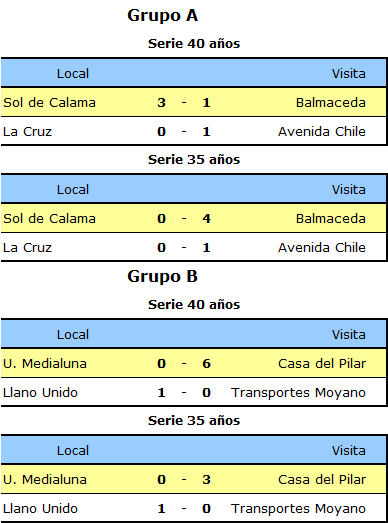This screenshot has width=388, height=523.
Task: Click Transportes Moyano in the last table row
Action: tap(298, 509)
